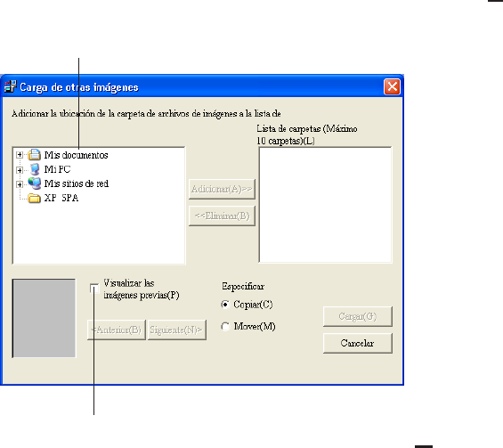Click the Mi PC computer icon
The width and height of the screenshot is (503, 448).
coord(35,169)
